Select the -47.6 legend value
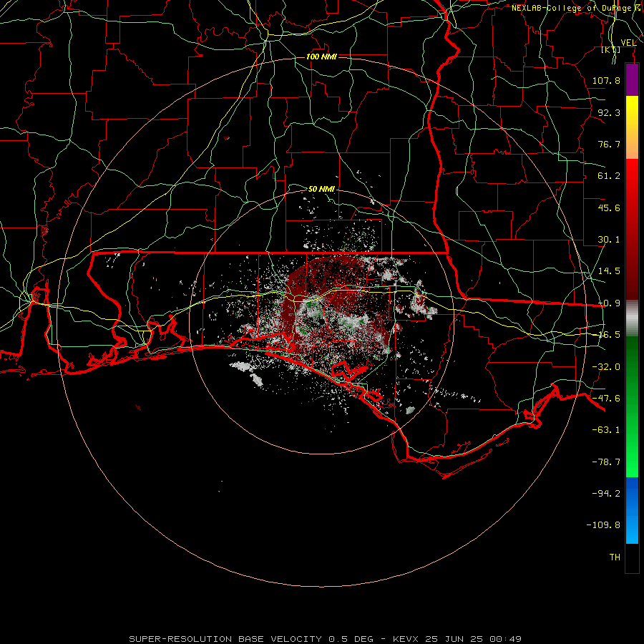 606,399
